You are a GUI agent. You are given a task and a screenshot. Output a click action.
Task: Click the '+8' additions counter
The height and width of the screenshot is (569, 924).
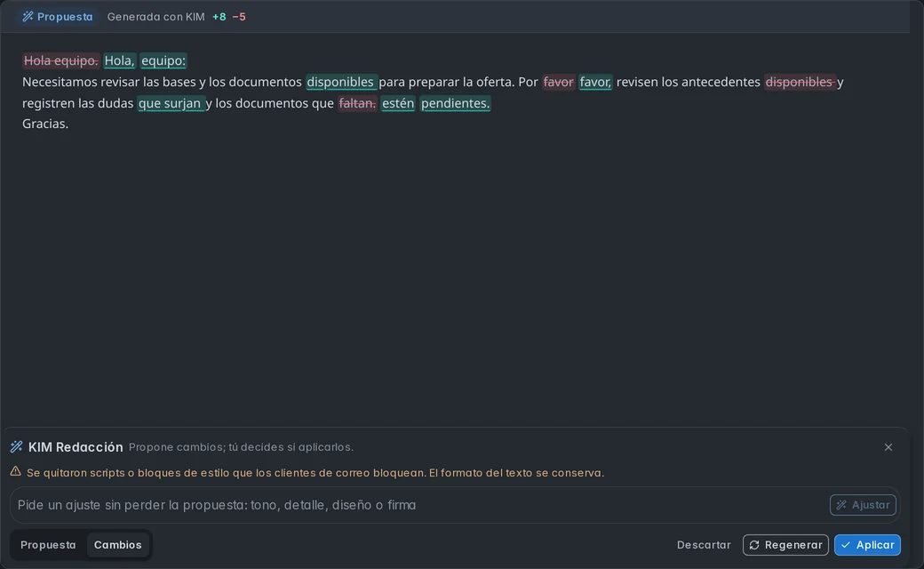(219, 17)
